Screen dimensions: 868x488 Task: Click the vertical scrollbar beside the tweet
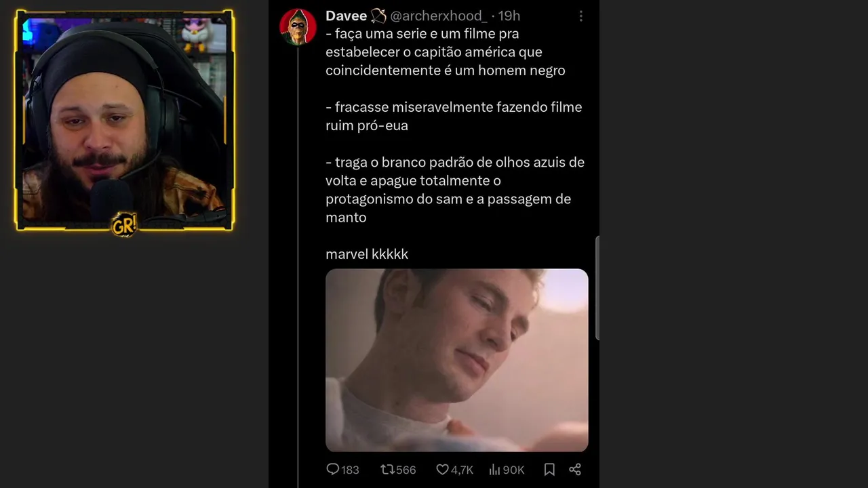coord(597,288)
